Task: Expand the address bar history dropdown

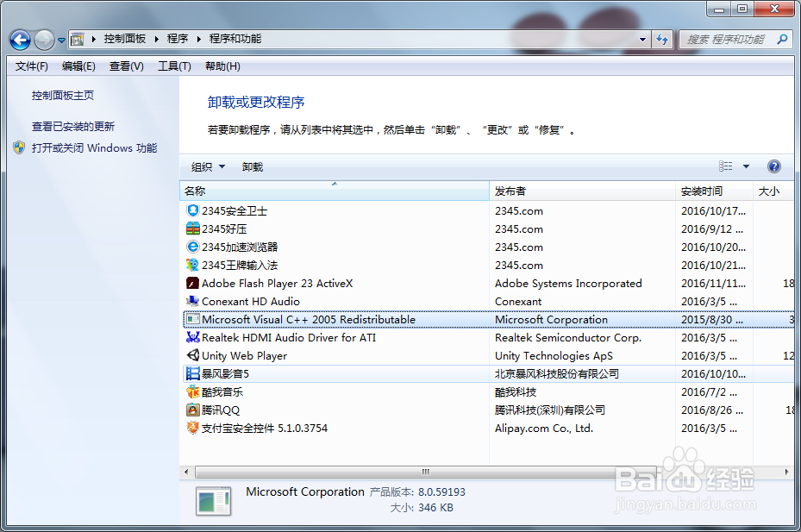Action: point(642,39)
